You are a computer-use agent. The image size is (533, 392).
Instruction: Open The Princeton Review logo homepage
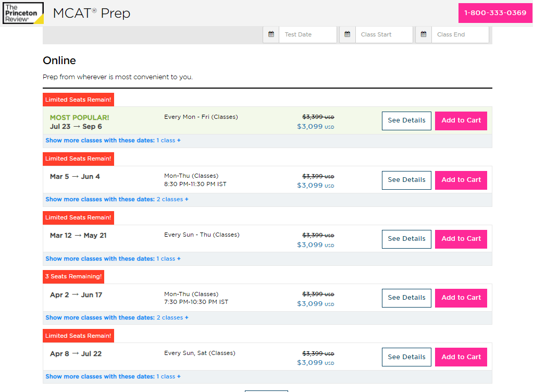coord(23,13)
